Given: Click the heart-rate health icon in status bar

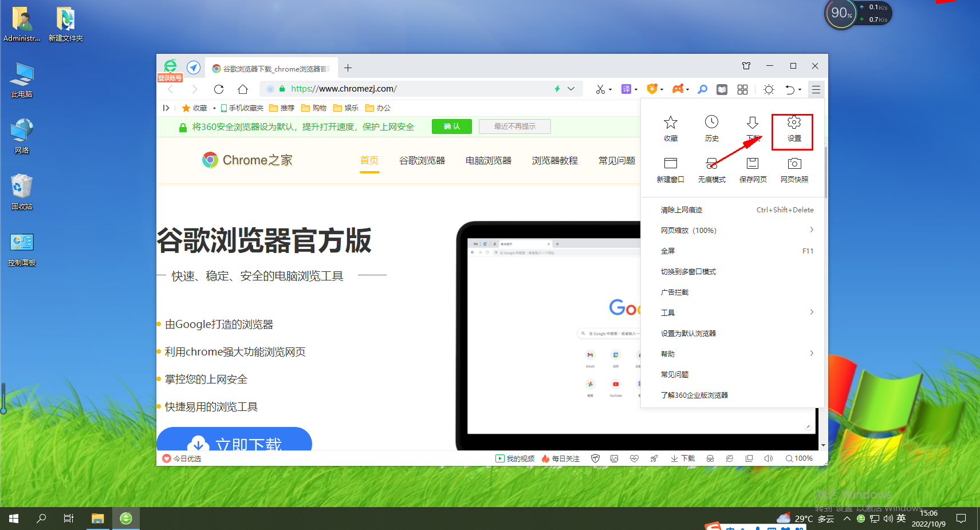Looking at the screenshot, I should click(634, 458).
